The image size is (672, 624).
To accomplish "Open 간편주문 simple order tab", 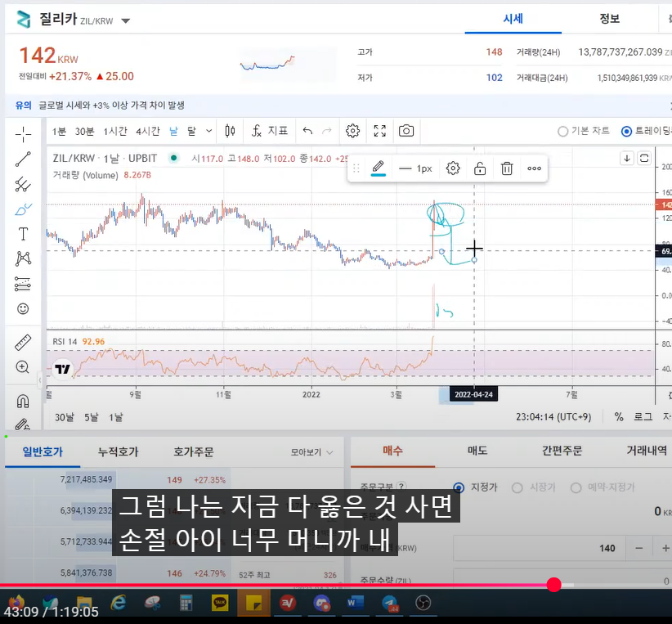I will click(x=562, y=451).
